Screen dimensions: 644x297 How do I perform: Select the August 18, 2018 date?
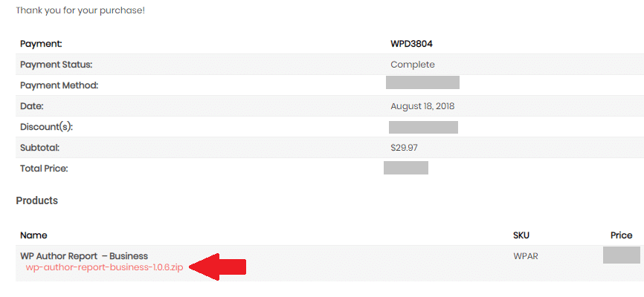(422, 106)
